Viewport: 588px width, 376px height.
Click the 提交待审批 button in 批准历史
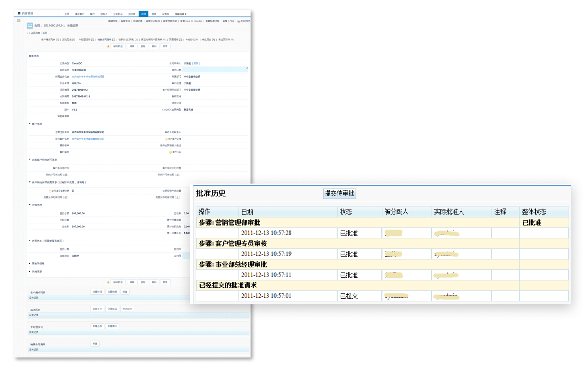(339, 193)
